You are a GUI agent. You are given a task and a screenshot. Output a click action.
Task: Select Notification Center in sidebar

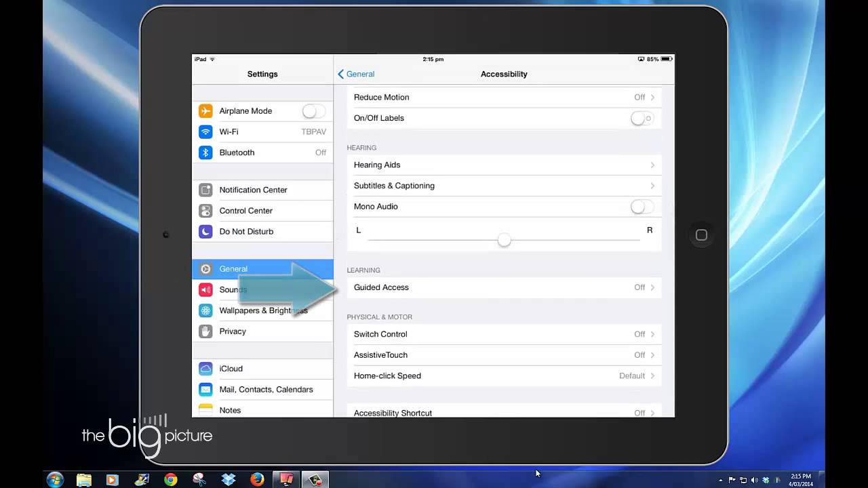point(263,190)
